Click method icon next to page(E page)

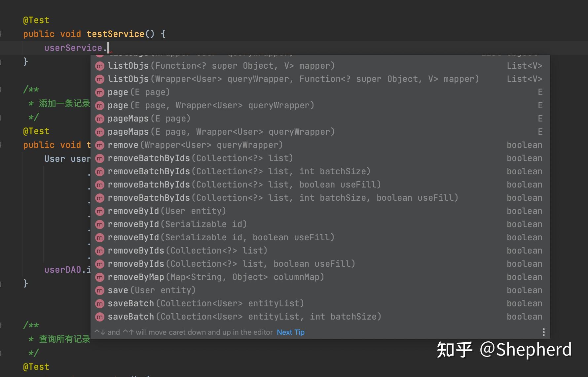(x=99, y=92)
